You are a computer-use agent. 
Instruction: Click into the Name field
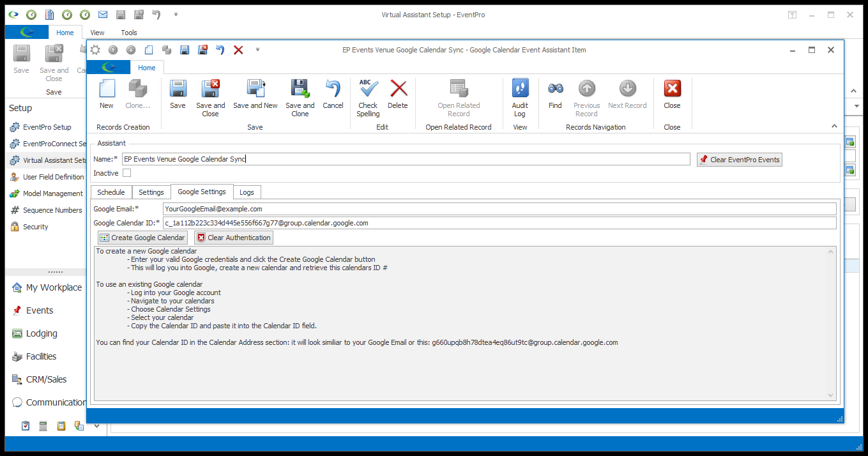[406, 159]
